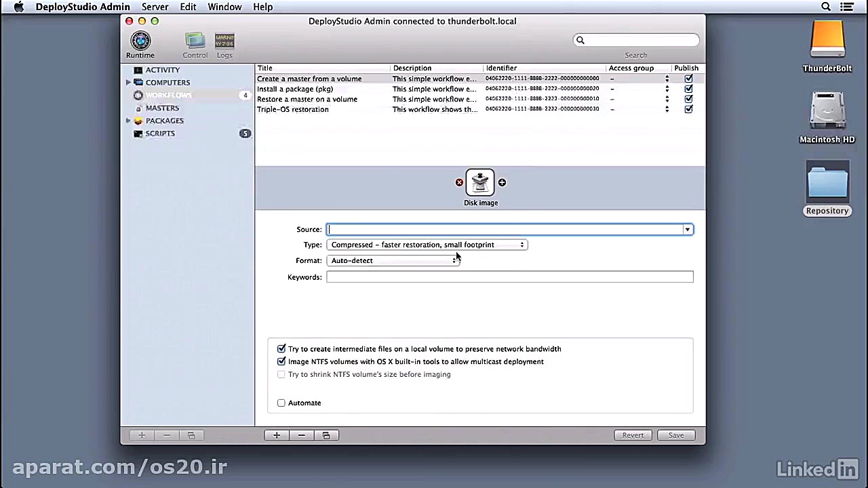
Task: Uncheck Publish for Install a package (pkg)
Action: click(x=688, y=89)
